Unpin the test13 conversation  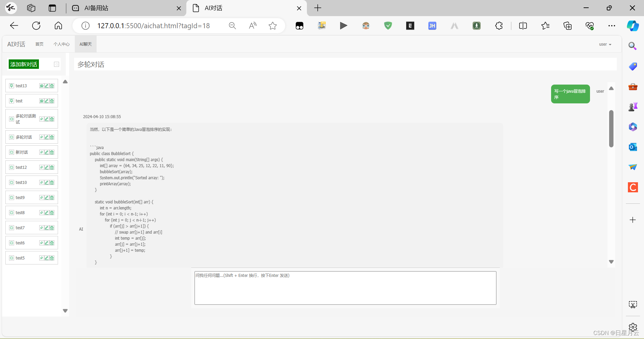tap(42, 86)
